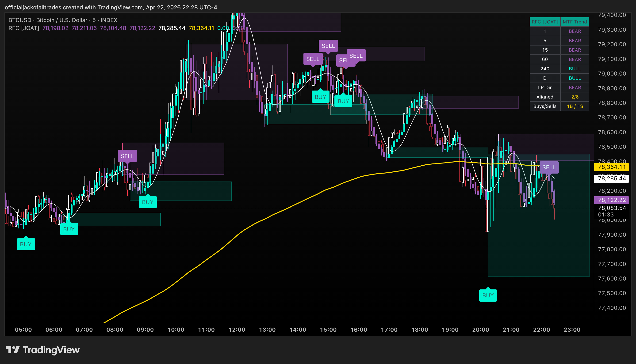This screenshot has height=364, width=636.
Task: Click the 78,211.06 value in indicator legend
Action: [84, 28]
